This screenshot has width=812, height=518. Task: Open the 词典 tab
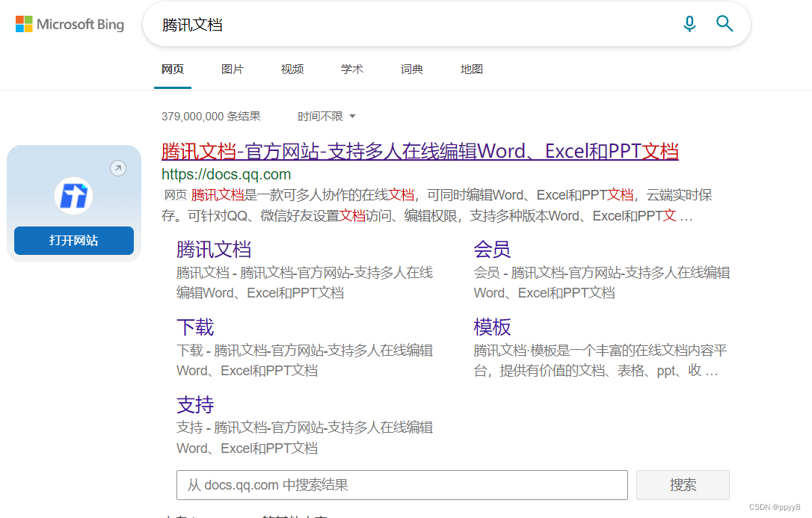click(412, 70)
